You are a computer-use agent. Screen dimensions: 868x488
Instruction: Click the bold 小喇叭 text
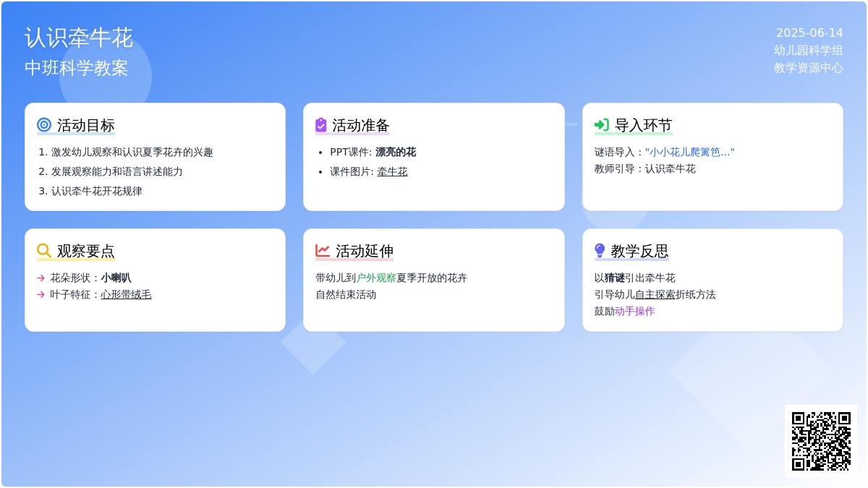(116, 278)
